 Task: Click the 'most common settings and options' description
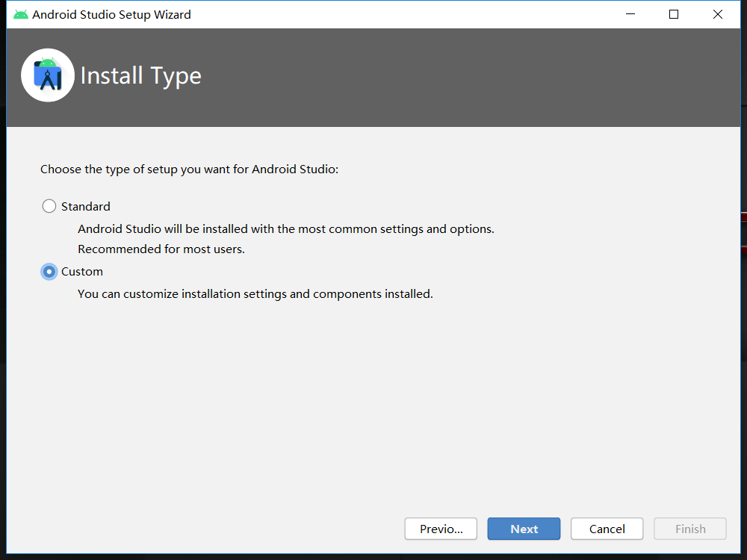pyautogui.click(x=285, y=228)
